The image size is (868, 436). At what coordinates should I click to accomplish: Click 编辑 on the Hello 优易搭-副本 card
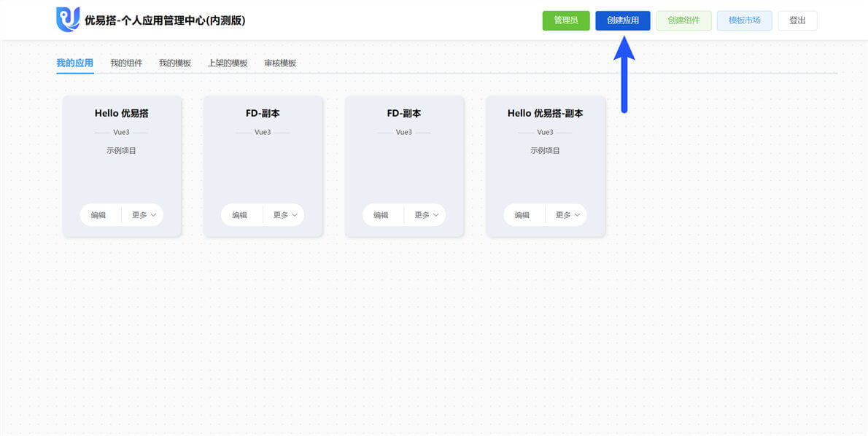click(524, 214)
